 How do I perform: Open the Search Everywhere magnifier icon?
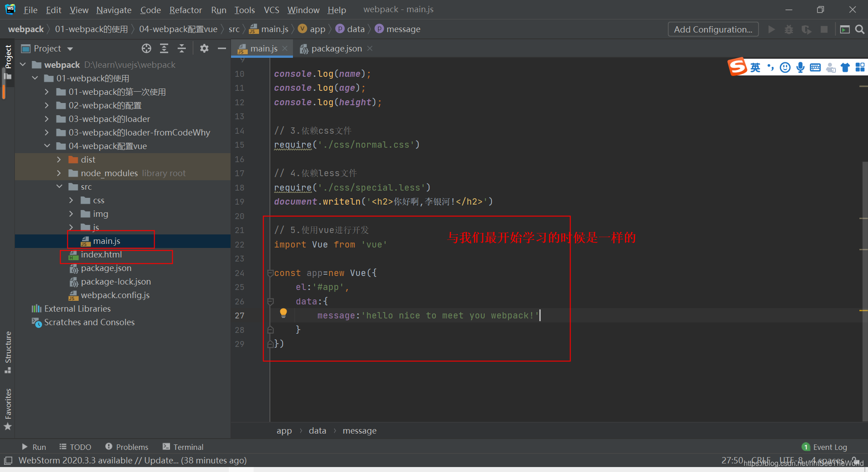click(860, 29)
